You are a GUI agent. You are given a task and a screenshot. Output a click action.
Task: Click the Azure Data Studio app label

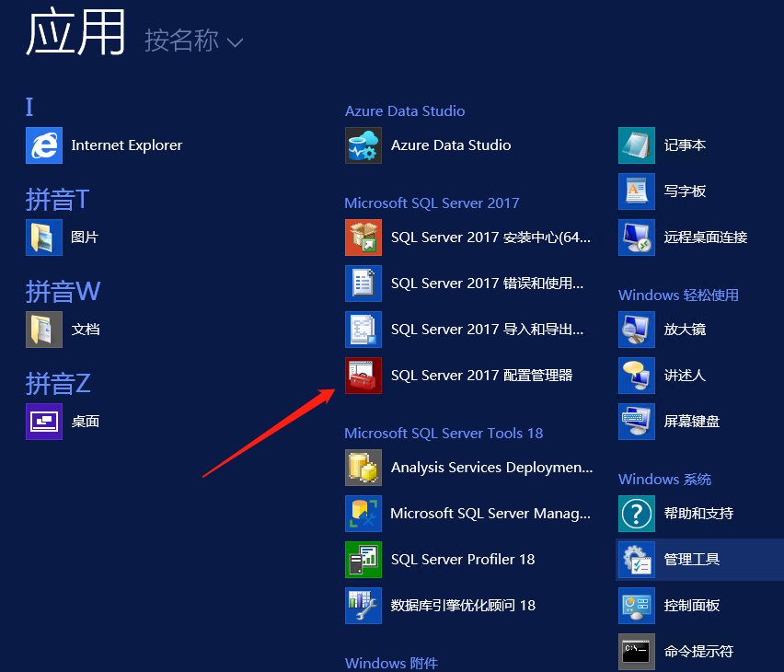click(x=451, y=145)
